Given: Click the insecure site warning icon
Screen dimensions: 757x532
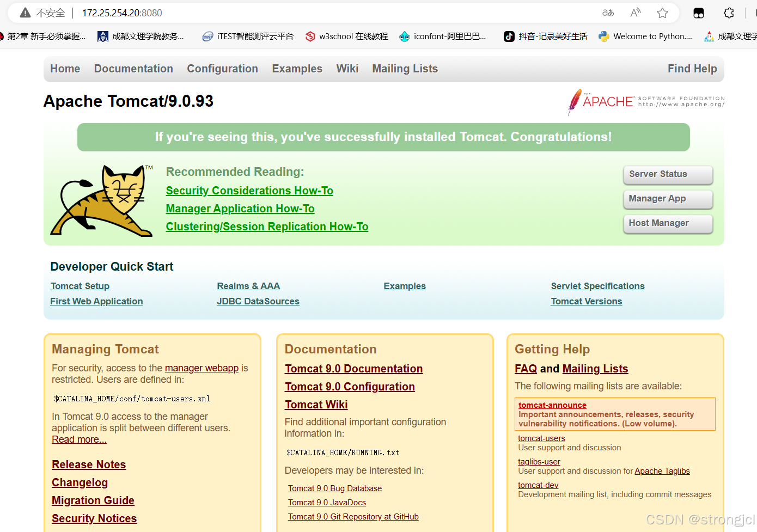Looking at the screenshot, I should pyautogui.click(x=25, y=13).
